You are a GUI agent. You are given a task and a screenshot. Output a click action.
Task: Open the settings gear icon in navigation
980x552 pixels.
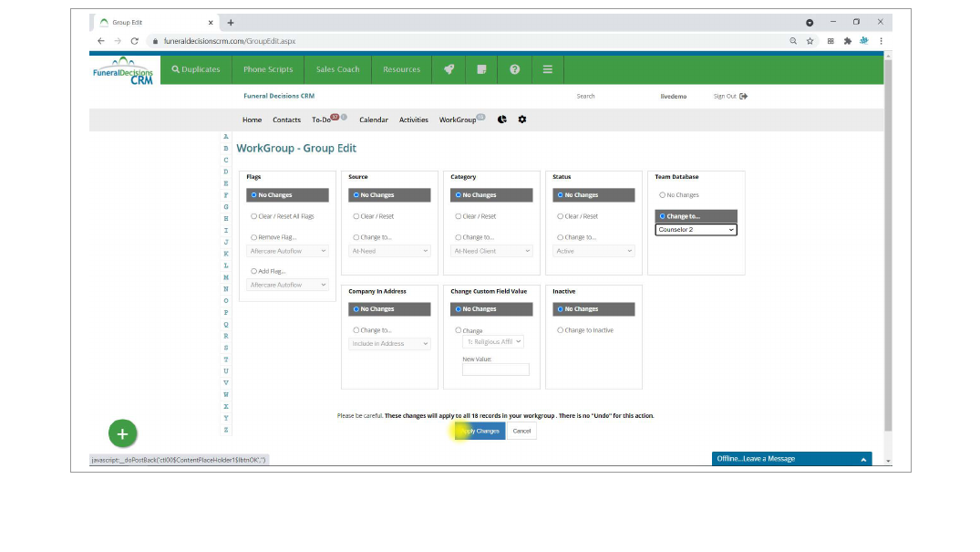click(x=522, y=120)
